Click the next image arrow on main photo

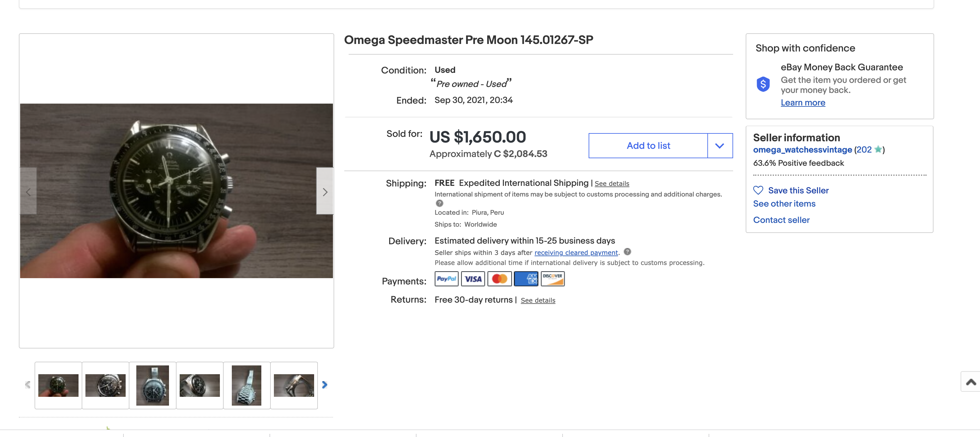[x=325, y=192]
